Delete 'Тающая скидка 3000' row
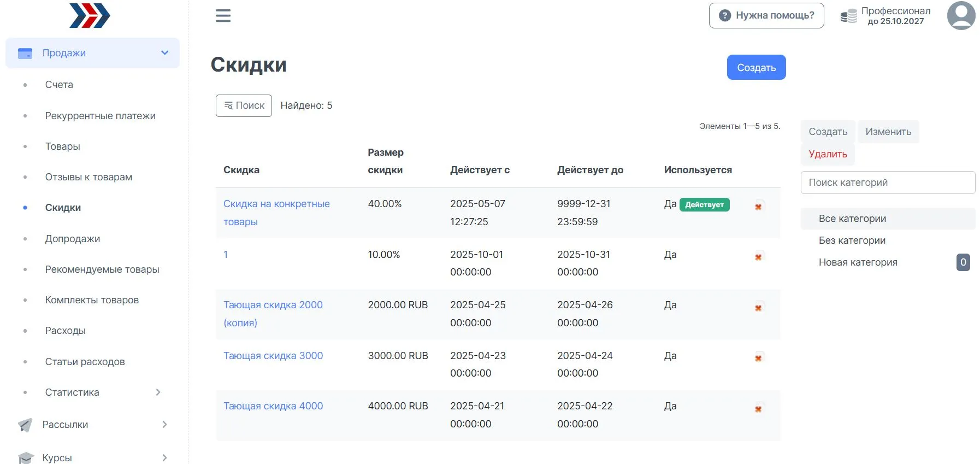 click(x=758, y=358)
